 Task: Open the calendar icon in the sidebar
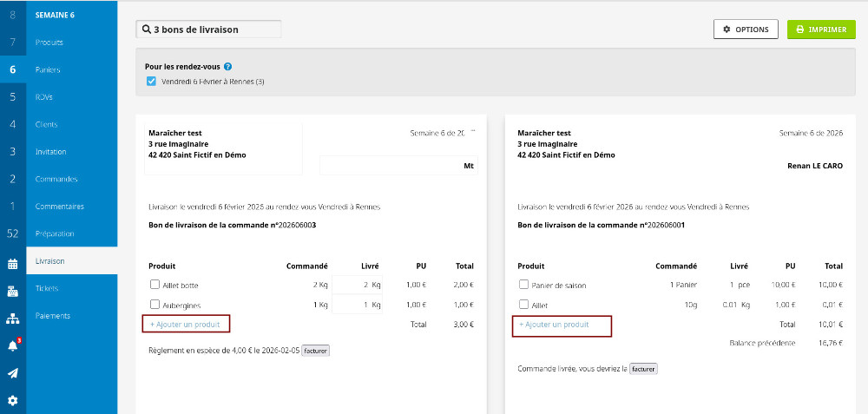tap(12, 264)
